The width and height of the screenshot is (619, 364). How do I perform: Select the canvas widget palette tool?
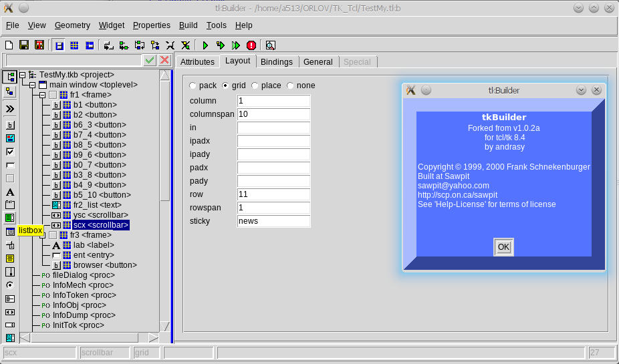pyautogui.click(x=10, y=138)
